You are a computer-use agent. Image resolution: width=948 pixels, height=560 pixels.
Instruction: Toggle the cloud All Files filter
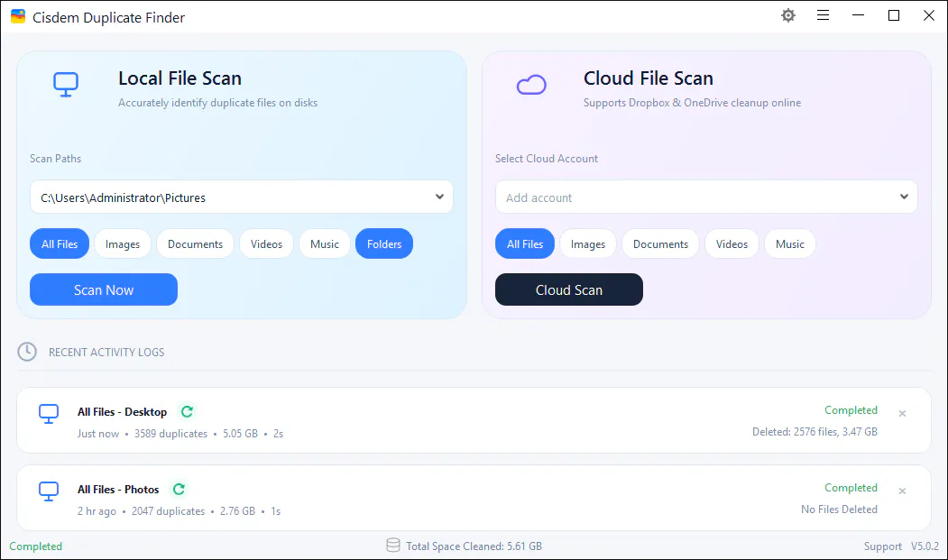[525, 243]
